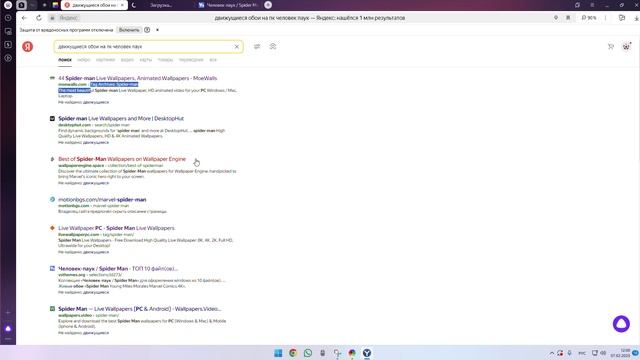Go back with the browser back arrow
Viewport: 640px width, 360px height.
coord(24,18)
